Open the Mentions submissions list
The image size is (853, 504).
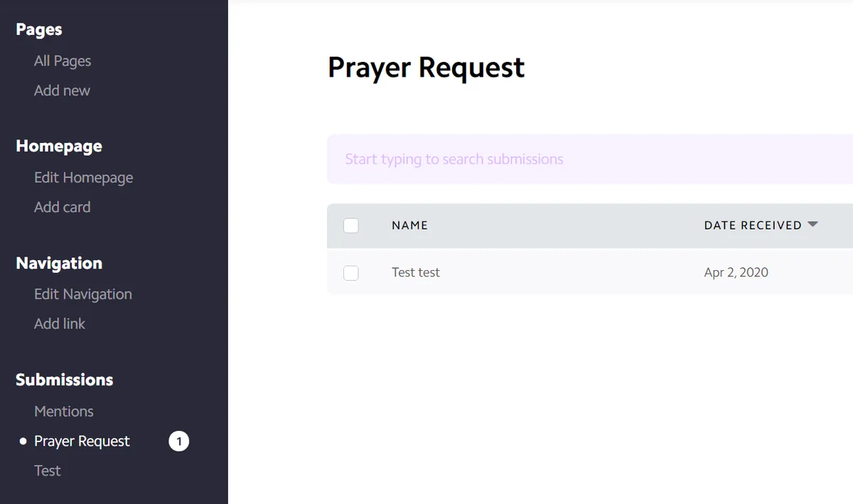coord(64,412)
